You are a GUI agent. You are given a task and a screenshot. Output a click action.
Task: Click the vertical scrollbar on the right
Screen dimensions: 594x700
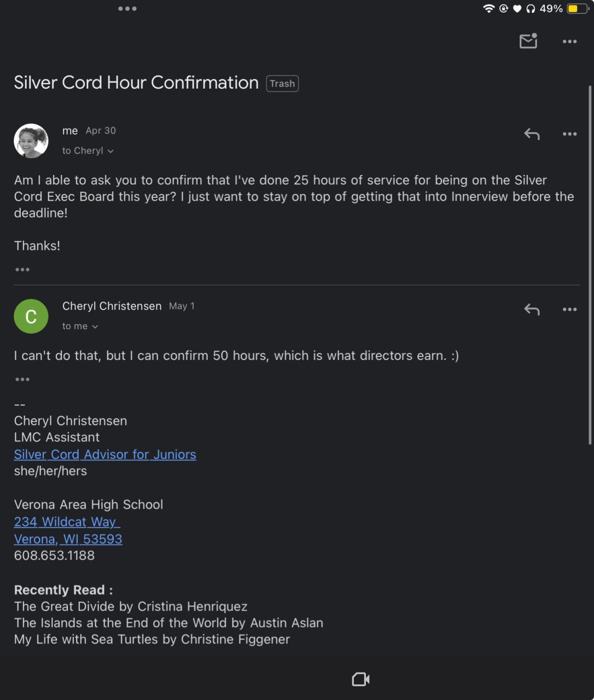tap(590, 262)
